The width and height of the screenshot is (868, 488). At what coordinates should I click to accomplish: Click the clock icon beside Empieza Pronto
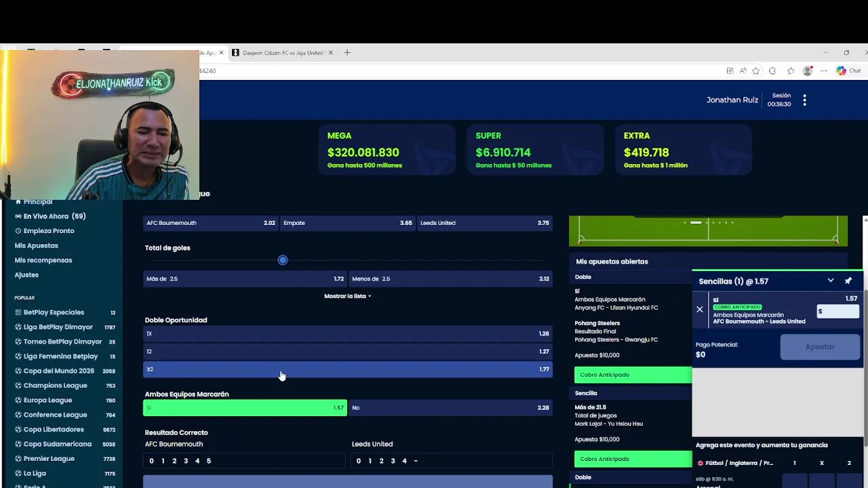tap(18, 231)
